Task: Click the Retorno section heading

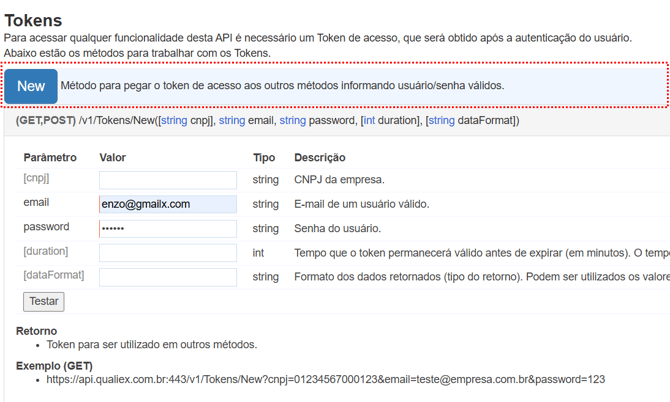Action: click(37, 331)
